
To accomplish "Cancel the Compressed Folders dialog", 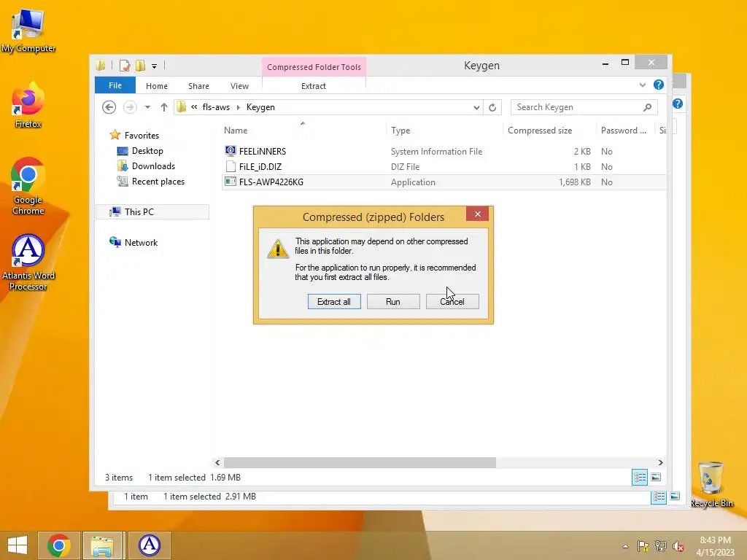I will (452, 301).
